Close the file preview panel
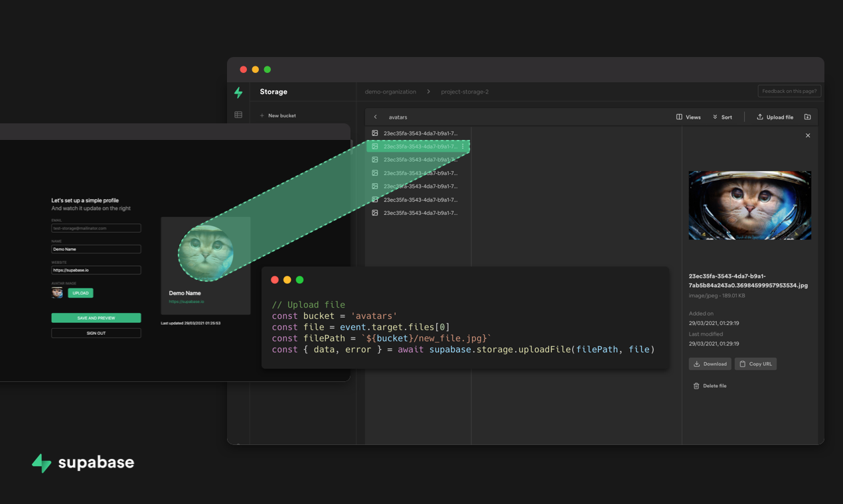843x504 pixels. point(808,135)
